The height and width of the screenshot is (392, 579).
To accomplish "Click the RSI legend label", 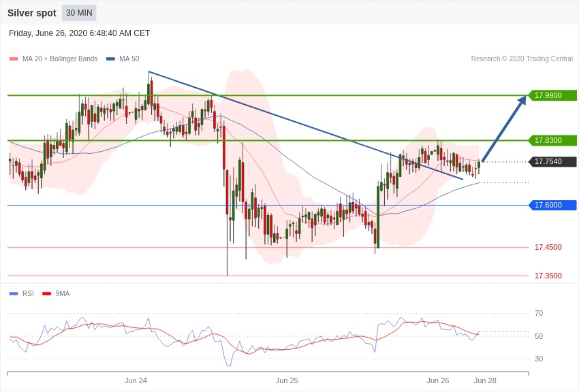I will pos(28,293).
